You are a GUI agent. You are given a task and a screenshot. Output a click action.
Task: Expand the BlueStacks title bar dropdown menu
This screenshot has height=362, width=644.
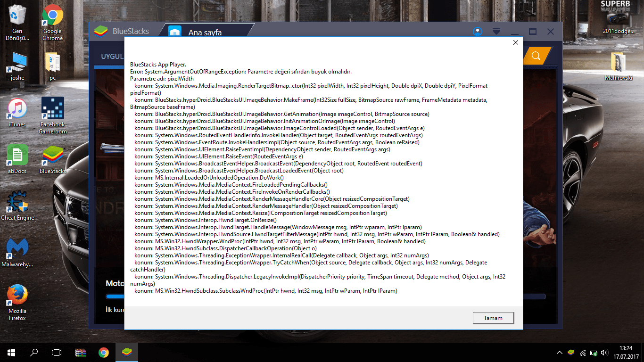click(x=496, y=32)
